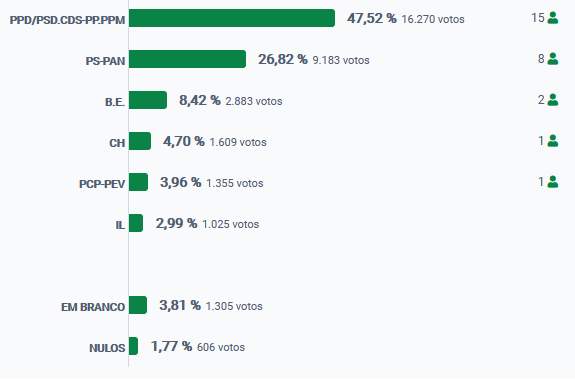Click the person icon beside 15 seats
The height and width of the screenshot is (379, 575).
pos(553,18)
